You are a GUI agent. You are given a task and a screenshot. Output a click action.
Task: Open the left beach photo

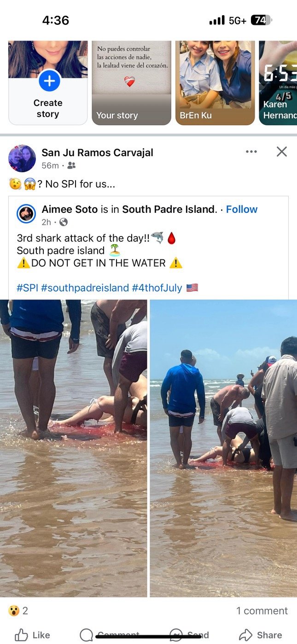click(74, 448)
